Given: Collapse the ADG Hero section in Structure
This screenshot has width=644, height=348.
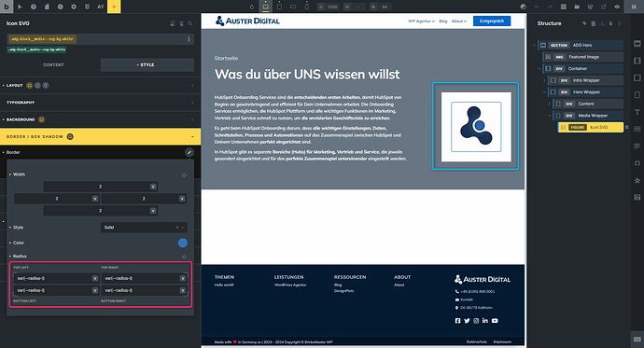Looking at the screenshot, I should pyautogui.click(x=535, y=45).
